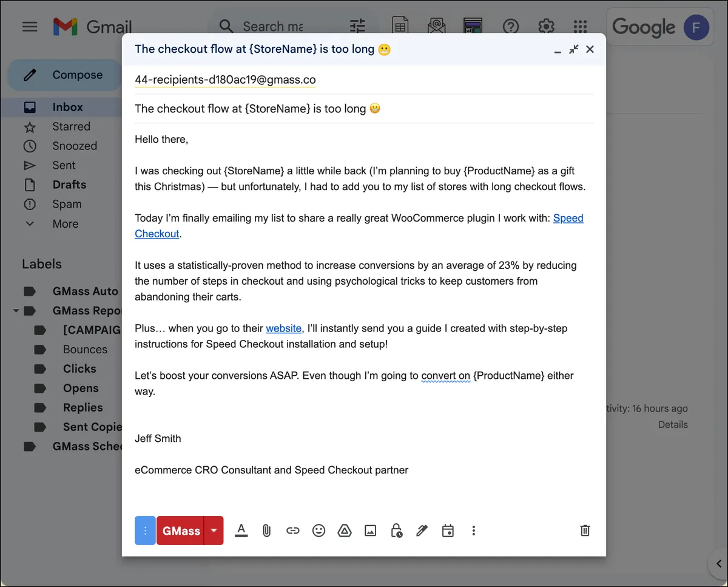Image resolution: width=728 pixels, height=587 pixels.
Task: Insert files using Google Drive icon
Action: [345, 531]
